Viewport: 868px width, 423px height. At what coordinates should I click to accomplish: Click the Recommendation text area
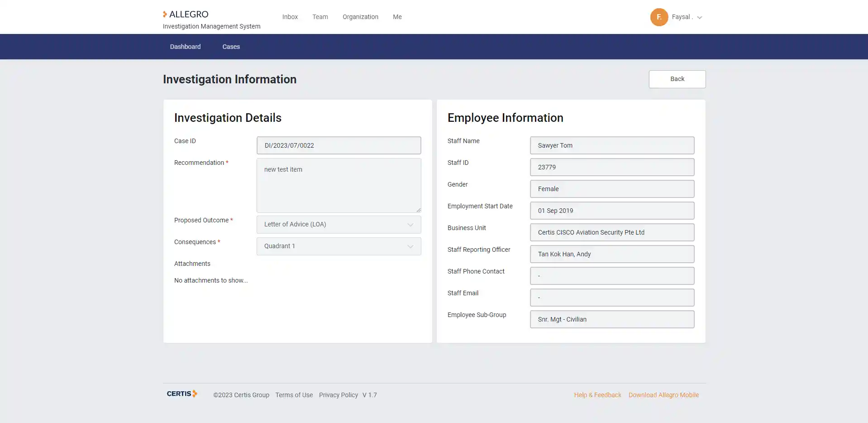[339, 185]
